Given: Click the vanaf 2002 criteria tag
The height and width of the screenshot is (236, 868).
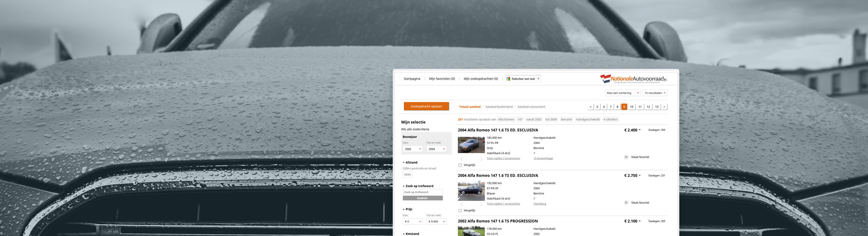Looking at the screenshot, I should [x=534, y=119].
